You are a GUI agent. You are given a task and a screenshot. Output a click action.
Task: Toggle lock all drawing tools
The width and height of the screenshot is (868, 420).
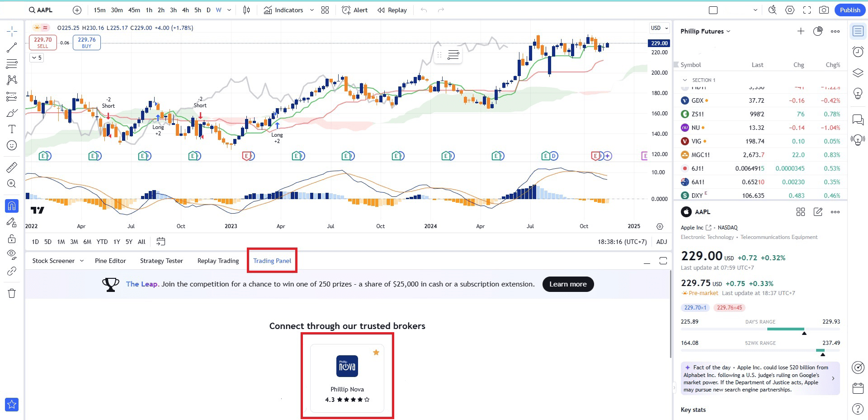coord(12,239)
